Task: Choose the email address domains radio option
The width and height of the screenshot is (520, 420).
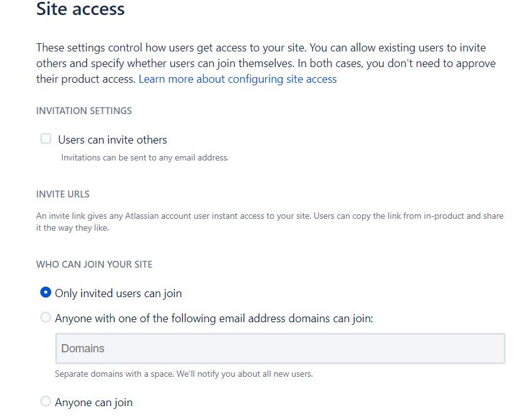Action: click(x=45, y=318)
